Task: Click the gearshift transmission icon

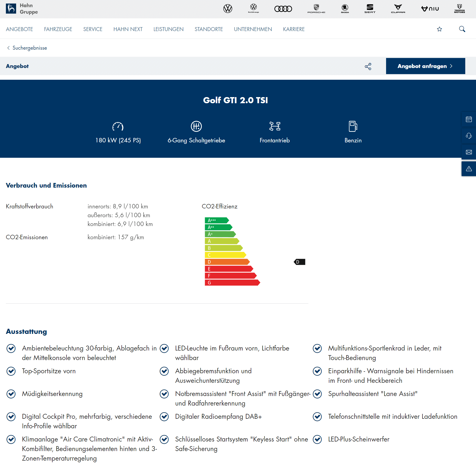Action: click(x=196, y=126)
